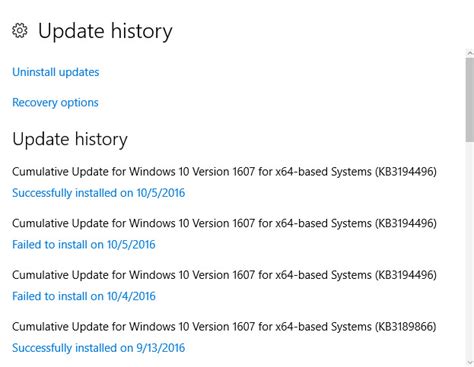Screen dimensions: 474x367
Task: Open the Failed to install on 10/4/2016 link
Action: (x=84, y=296)
